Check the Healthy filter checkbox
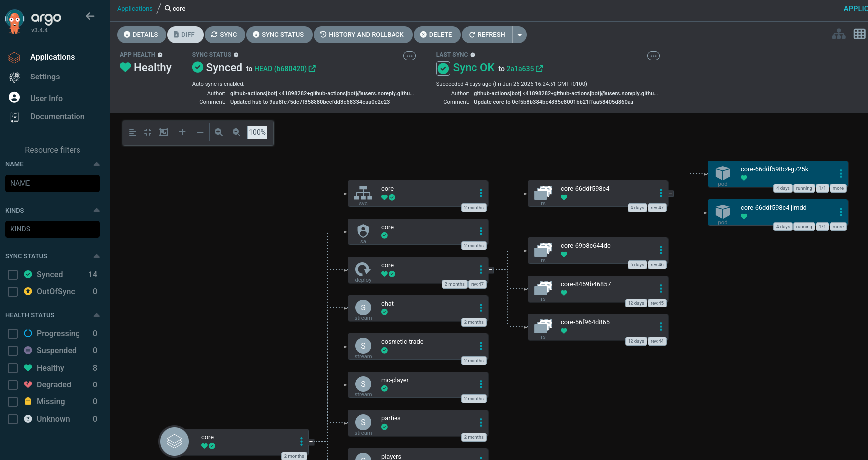Viewport: 868px width, 460px height. 13,368
